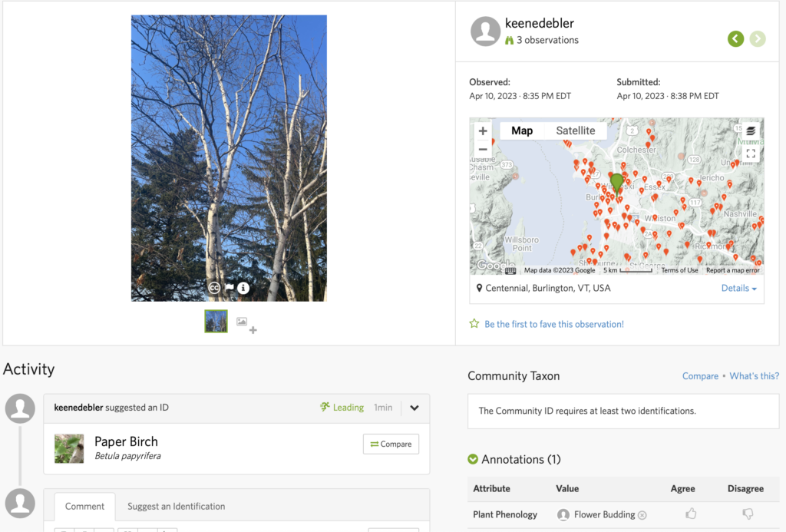Open photo info via the info icon
Viewport: 786px width, 532px height.
click(243, 288)
